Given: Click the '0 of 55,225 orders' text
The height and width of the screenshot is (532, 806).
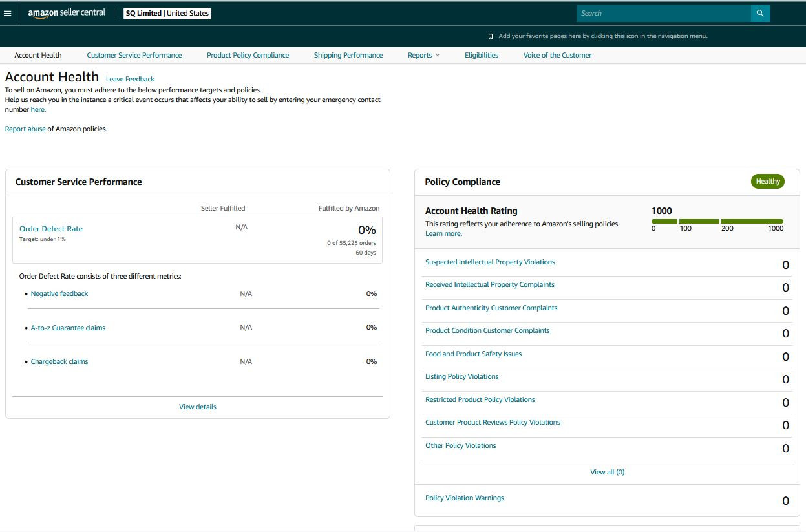Looking at the screenshot, I should [x=352, y=243].
